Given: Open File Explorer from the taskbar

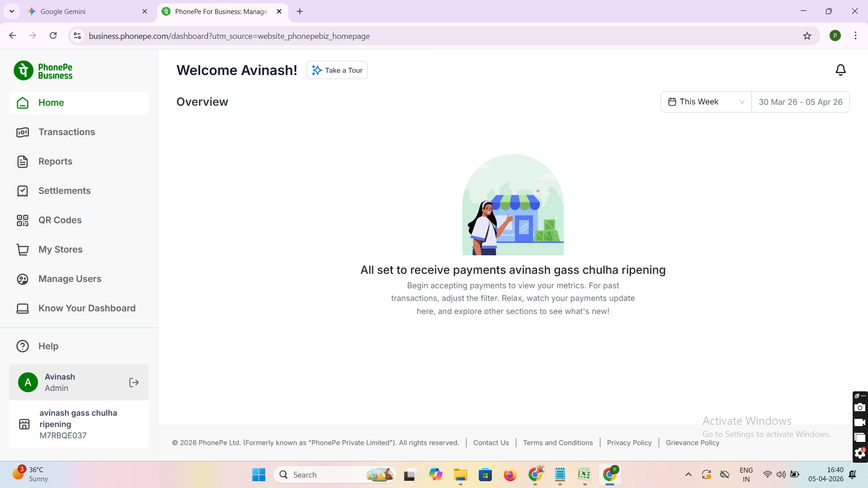Looking at the screenshot, I should click(461, 475).
